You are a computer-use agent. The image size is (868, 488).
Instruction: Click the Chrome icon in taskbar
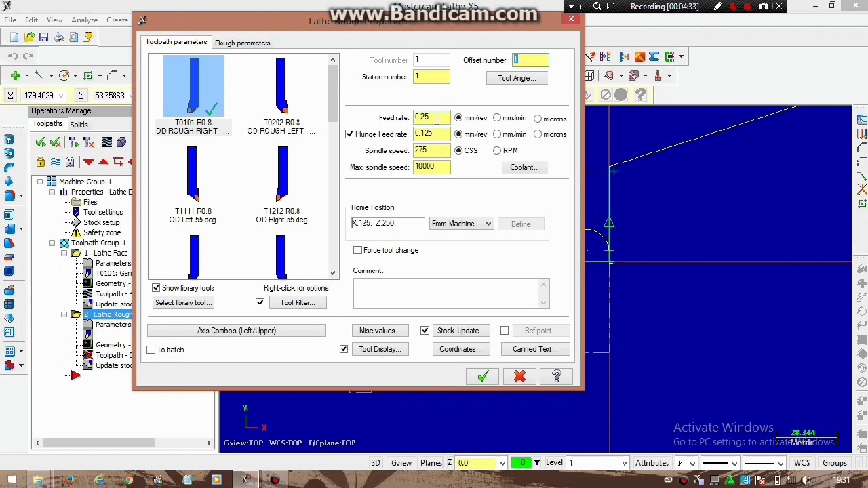pos(128,480)
